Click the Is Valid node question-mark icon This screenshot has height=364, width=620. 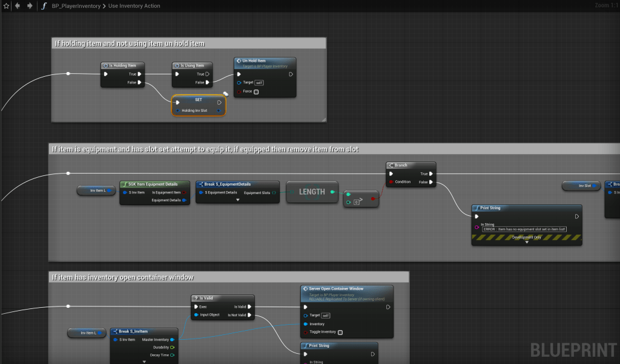[196, 298]
